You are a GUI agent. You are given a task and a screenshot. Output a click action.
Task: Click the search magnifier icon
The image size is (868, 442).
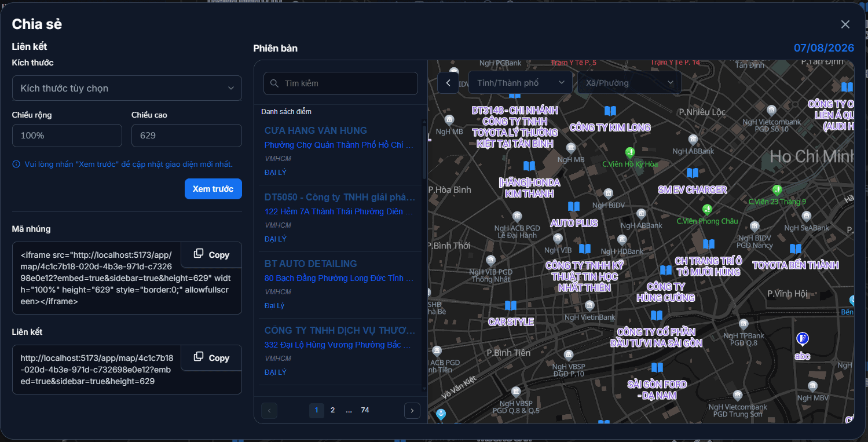click(274, 83)
